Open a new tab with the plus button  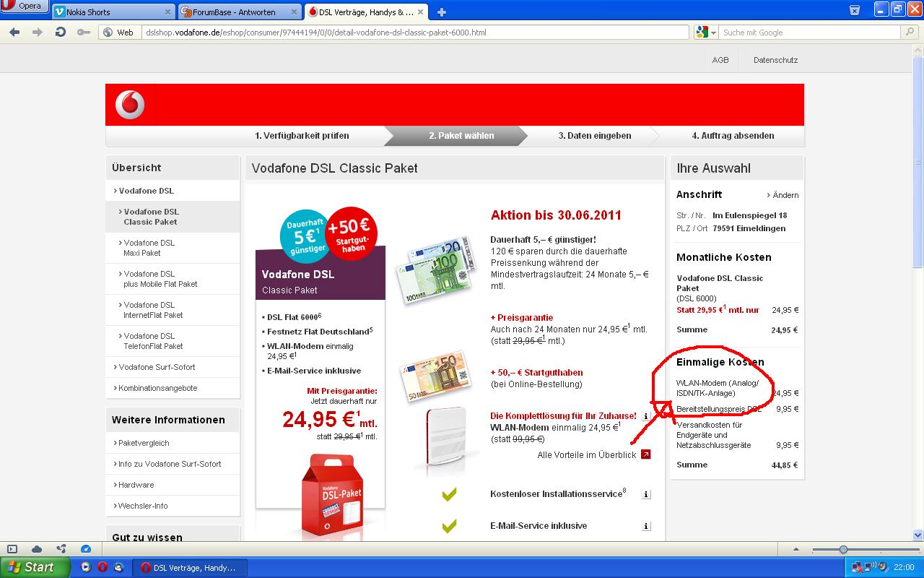(x=442, y=12)
